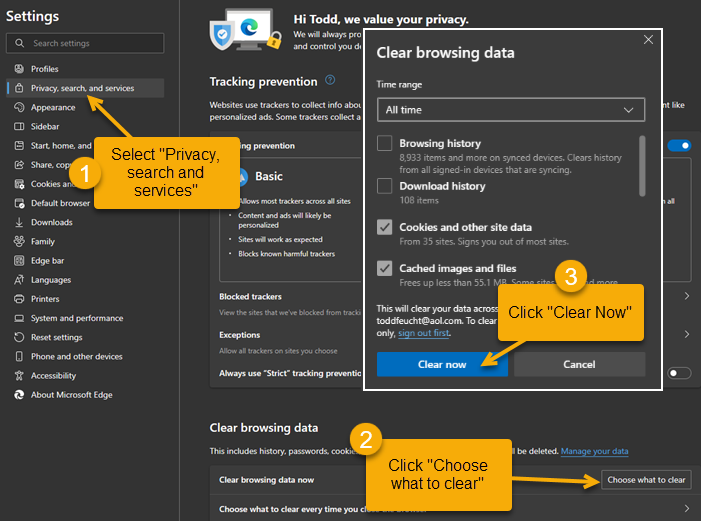Click Clear browsing data now label
This screenshot has height=521, width=701.
click(x=266, y=480)
